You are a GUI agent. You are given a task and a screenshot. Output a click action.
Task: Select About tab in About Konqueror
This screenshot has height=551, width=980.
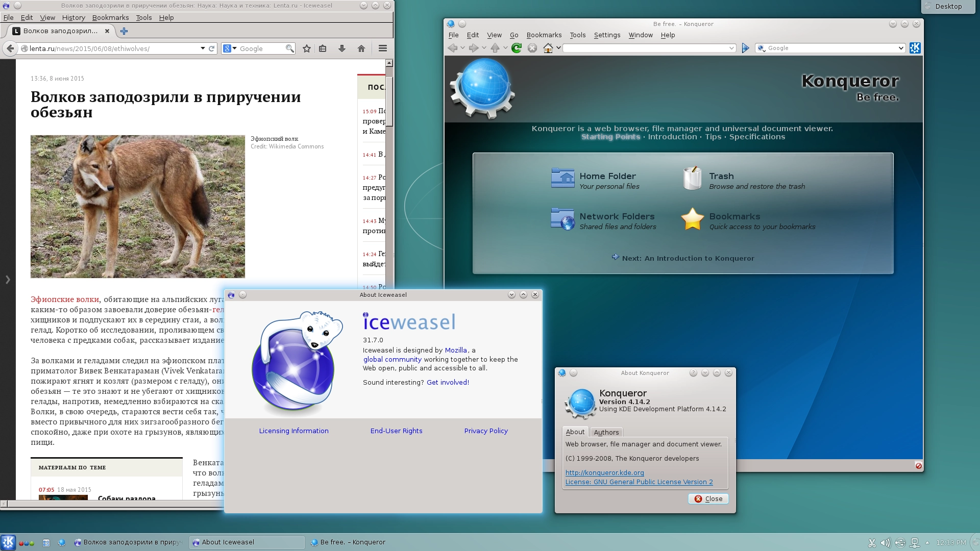point(575,432)
